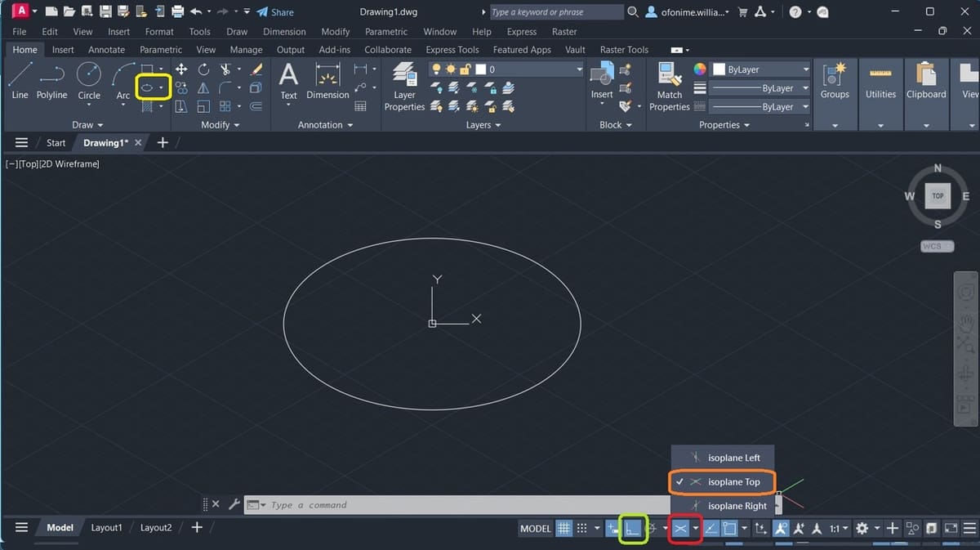Switch to the Raster Tools ribbon tab
Image resolution: width=980 pixels, height=550 pixels.
pyautogui.click(x=624, y=50)
